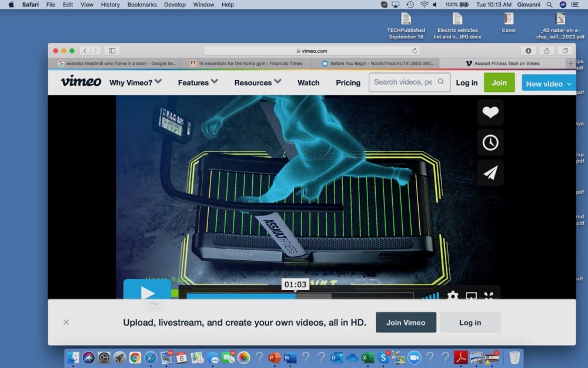Viewport: 588px width, 368px height.
Task: Open Notification Center in menu bar
Action: pyautogui.click(x=574, y=5)
